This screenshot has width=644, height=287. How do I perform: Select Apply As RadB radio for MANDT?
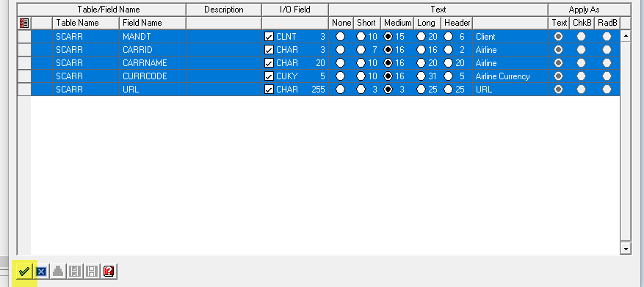click(x=607, y=37)
